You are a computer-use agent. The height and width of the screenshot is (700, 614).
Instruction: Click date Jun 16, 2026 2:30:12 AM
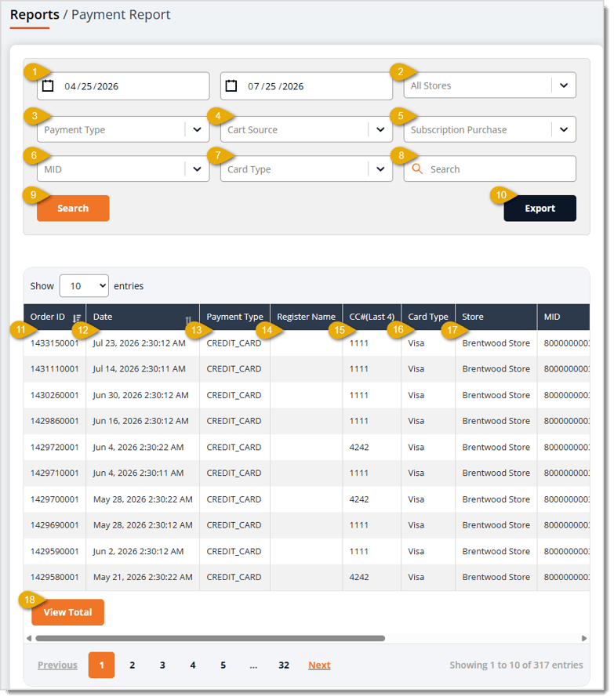[140, 421]
